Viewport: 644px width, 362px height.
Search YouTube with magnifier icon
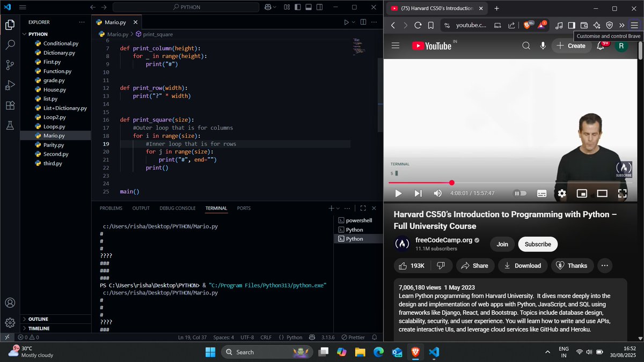526,46
